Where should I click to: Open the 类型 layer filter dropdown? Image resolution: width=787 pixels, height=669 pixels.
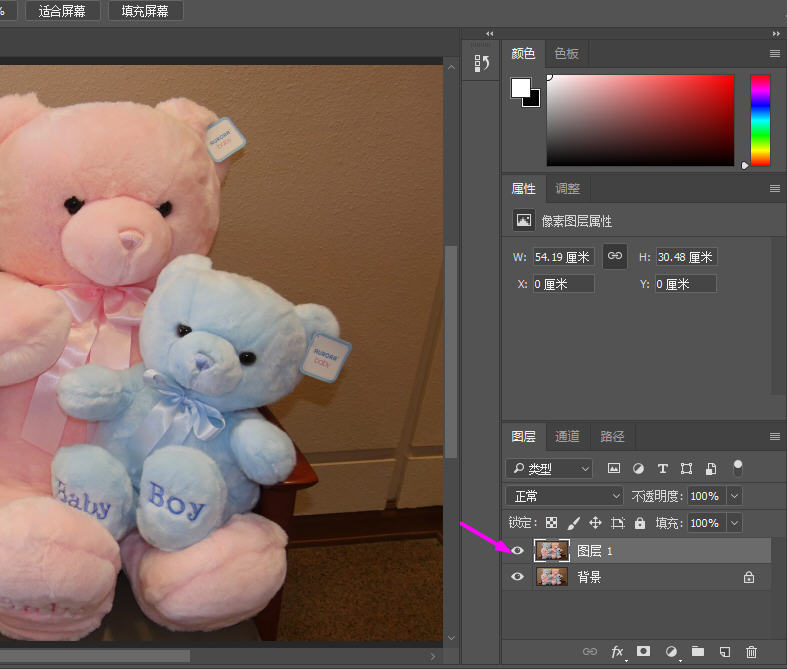click(x=549, y=468)
